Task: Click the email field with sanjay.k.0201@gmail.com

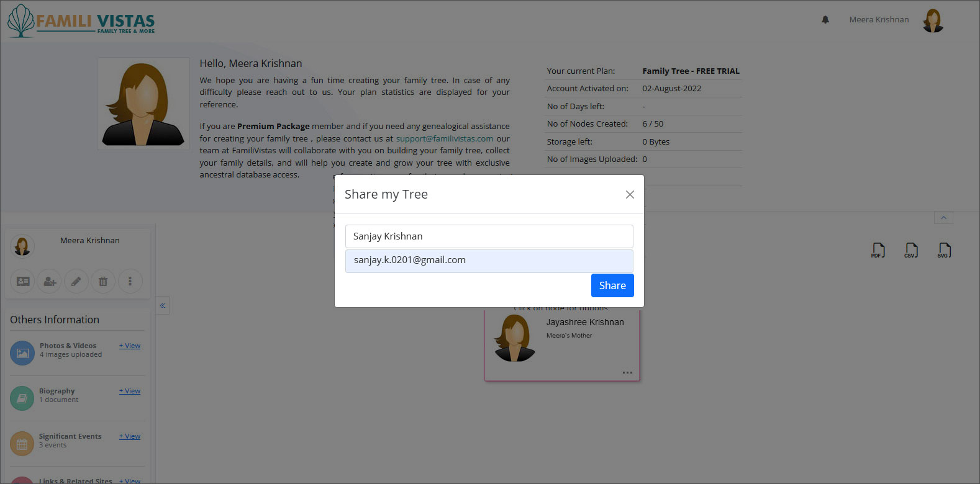Action: tap(489, 261)
